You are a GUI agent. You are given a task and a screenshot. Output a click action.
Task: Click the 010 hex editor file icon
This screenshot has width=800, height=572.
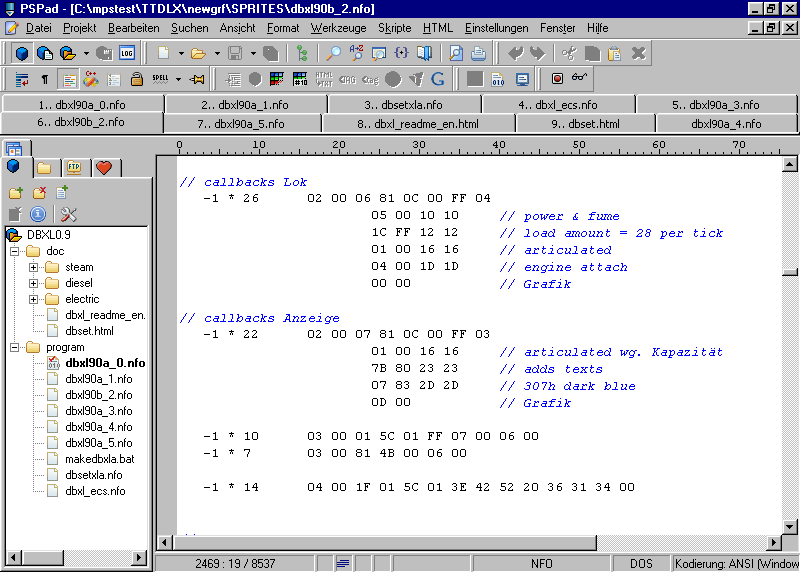tap(498, 79)
